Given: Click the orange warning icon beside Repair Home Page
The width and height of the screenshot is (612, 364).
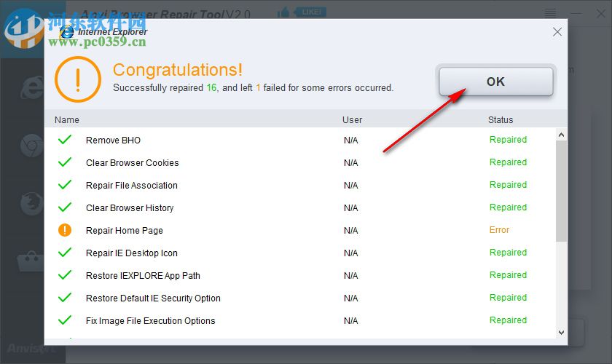Looking at the screenshot, I should tap(65, 230).
